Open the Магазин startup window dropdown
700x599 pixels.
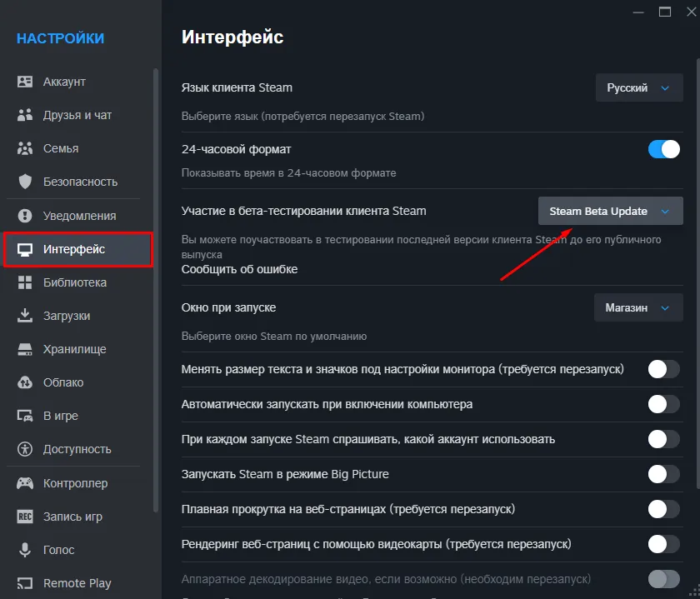[638, 307]
